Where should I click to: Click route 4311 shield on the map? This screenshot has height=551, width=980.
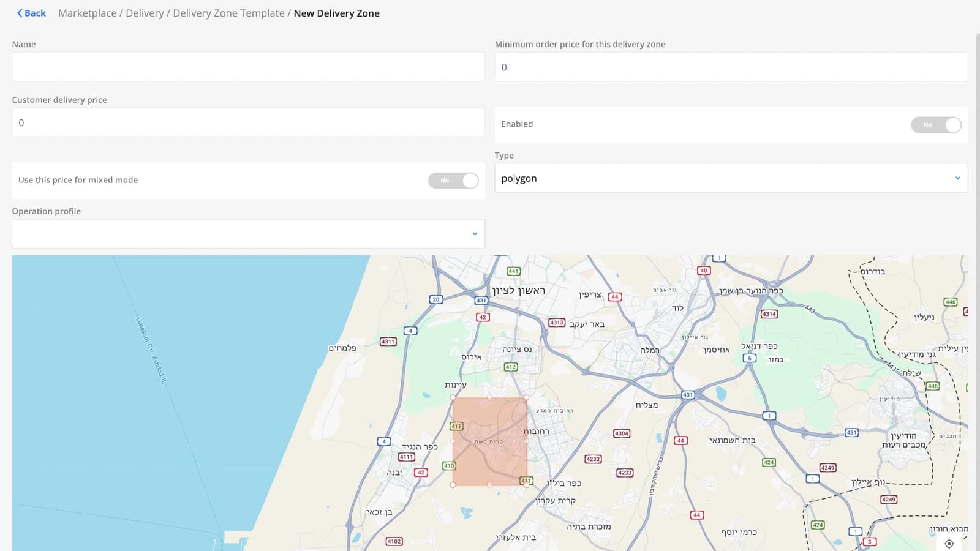(x=388, y=342)
